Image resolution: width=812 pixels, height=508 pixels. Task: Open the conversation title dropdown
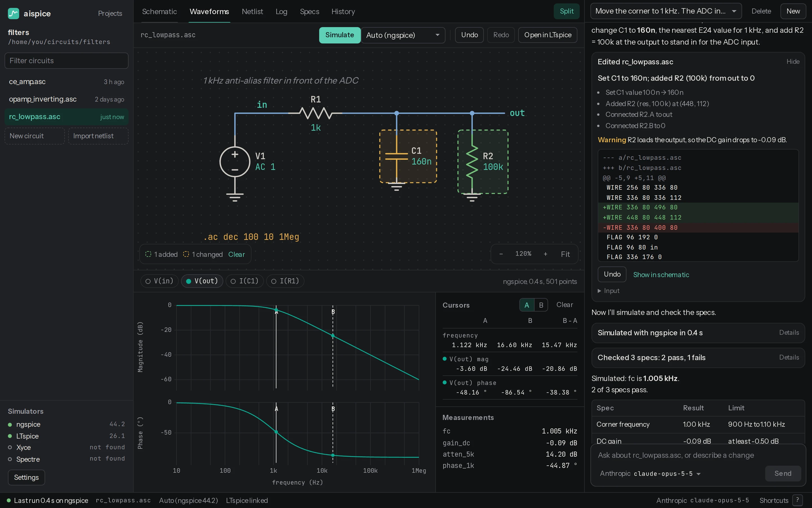[x=666, y=11]
